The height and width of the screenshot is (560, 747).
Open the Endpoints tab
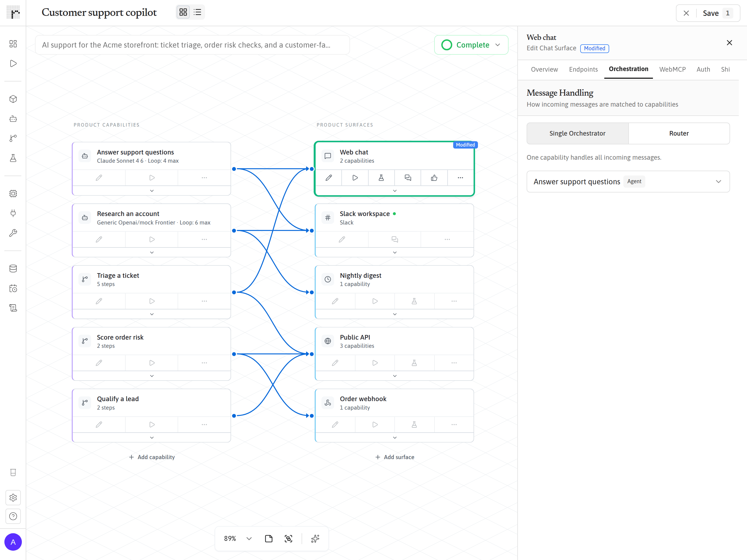click(x=583, y=69)
